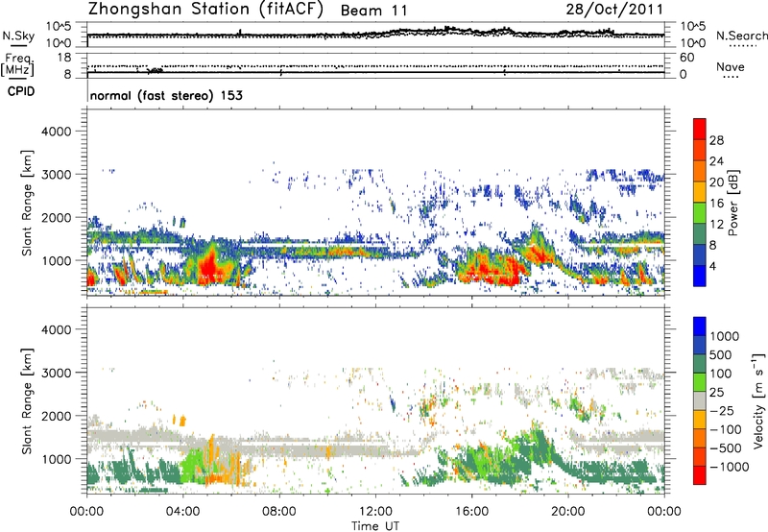Pick the light green 25–100 Velocity color segment

tap(700, 382)
